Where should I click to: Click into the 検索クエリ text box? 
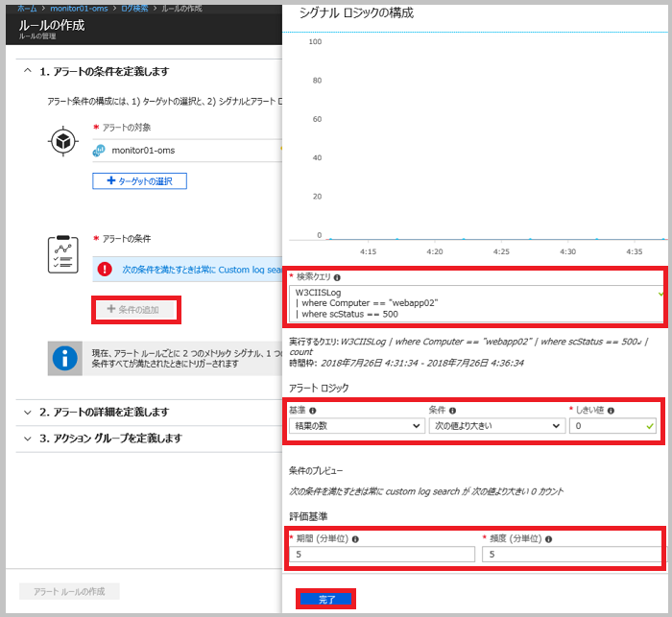tap(476, 303)
